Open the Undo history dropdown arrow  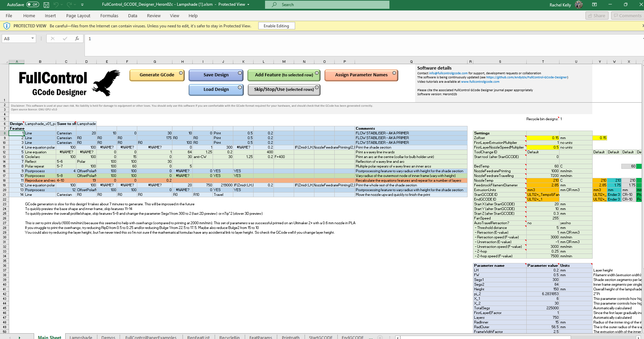(x=62, y=5)
